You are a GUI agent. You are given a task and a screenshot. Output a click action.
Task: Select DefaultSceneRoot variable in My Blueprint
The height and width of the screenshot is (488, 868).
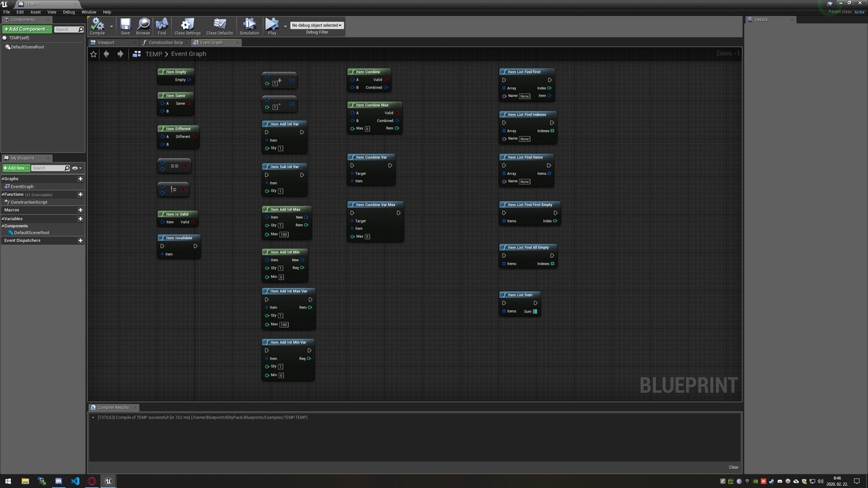(x=31, y=232)
